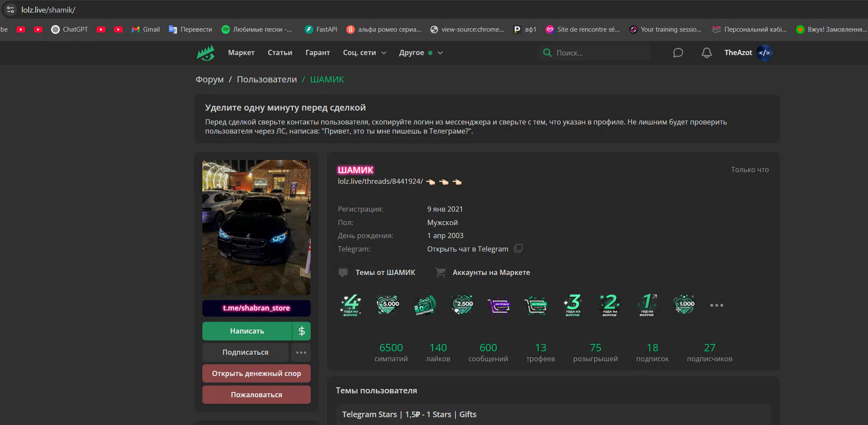Click the dollar transfer money icon

[x=302, y=331]
